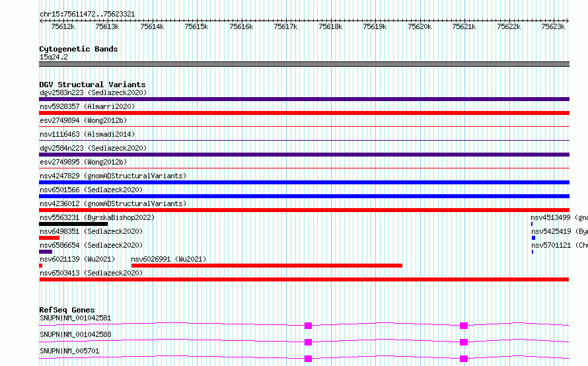Open esv2749894 (Wong2012b) variant label

(x=83, y=120)
